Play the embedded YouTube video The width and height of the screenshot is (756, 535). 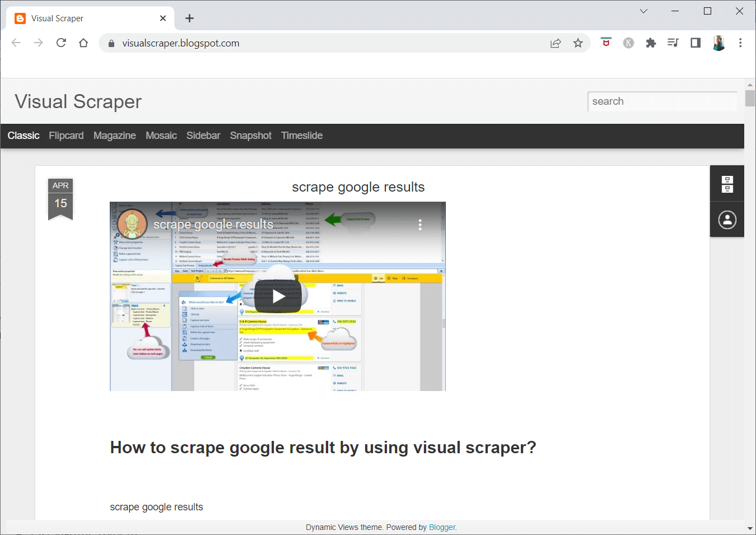tap(278, 296)
